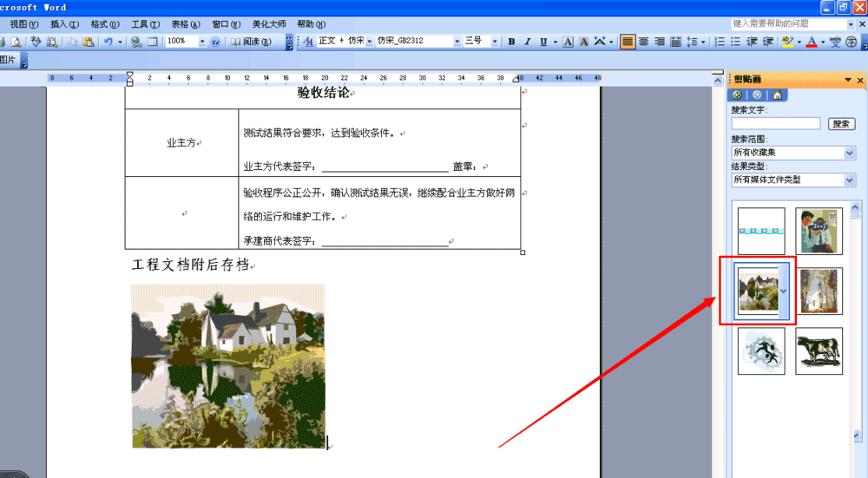Open the font color dropdown arrow
This screenshot has height=478, width=868.
point(823,42)
